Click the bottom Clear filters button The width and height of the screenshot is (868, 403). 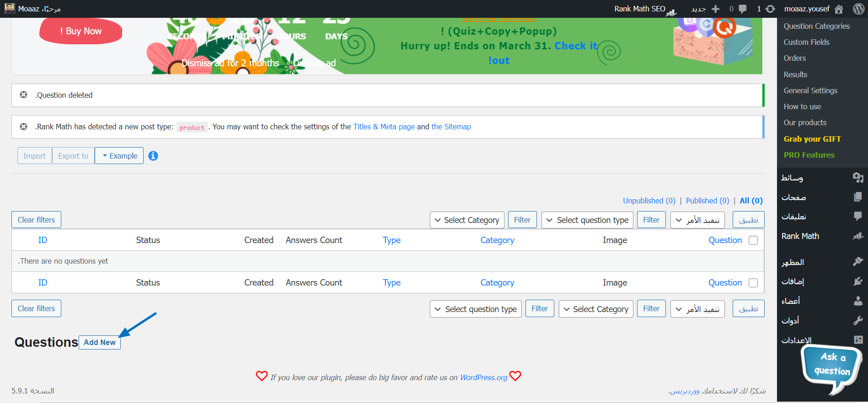pos(36,308)
